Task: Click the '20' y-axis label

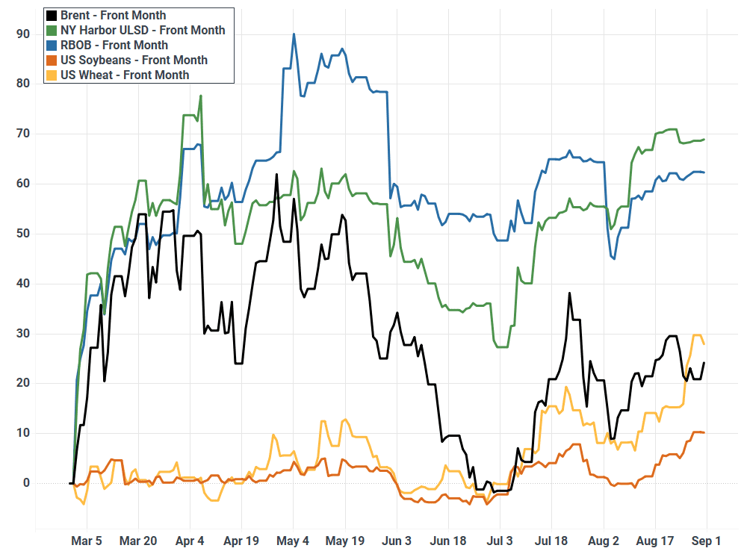Action: point(23,383)
